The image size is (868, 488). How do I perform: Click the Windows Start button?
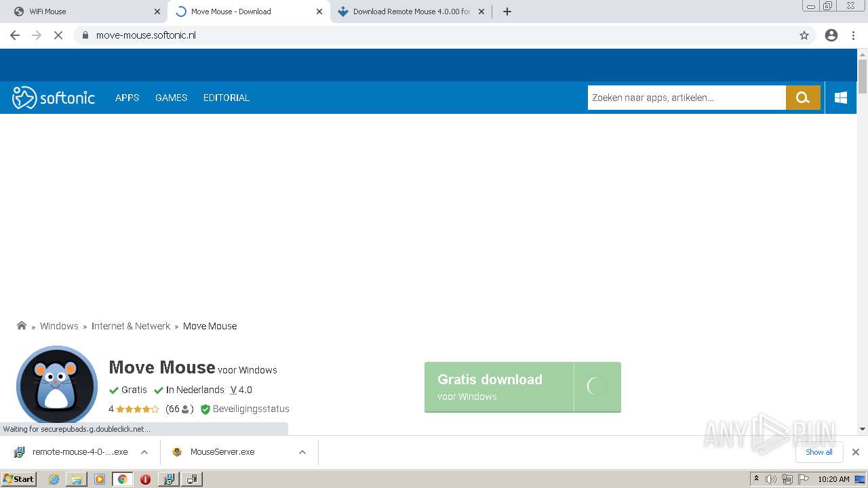[x=19, y=479]
